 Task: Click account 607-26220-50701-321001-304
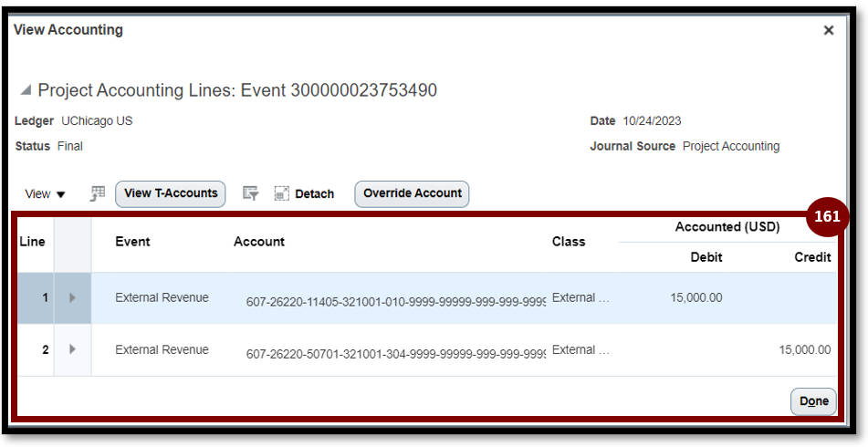pyautogui.click(x=396, y=354)
